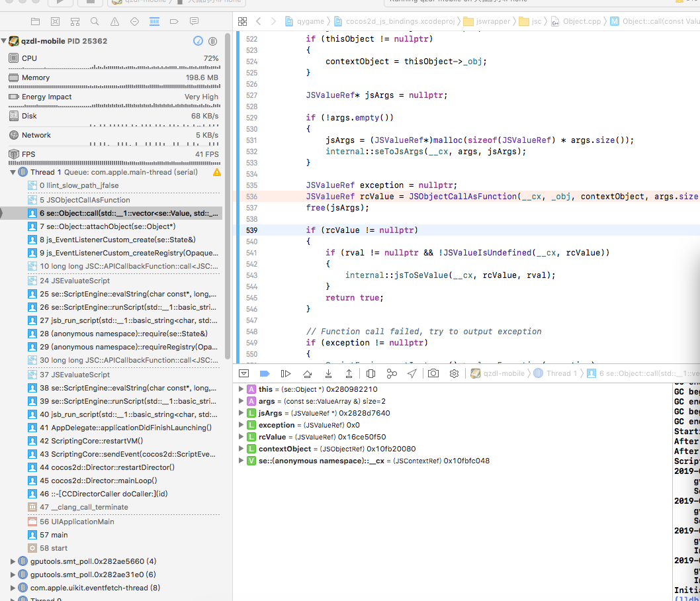Expand the rcValue variable

[x=241, y=437]
